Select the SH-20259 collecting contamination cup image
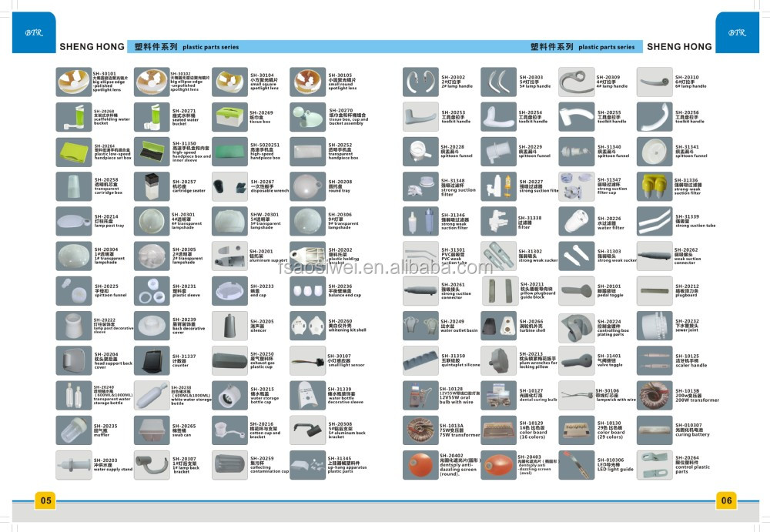The height and width of the screenshot is (532, 770). (229, 465)
